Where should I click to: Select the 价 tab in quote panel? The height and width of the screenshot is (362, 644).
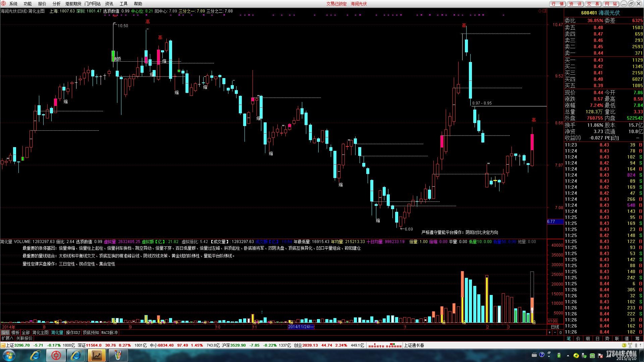(x=578, y=339)
